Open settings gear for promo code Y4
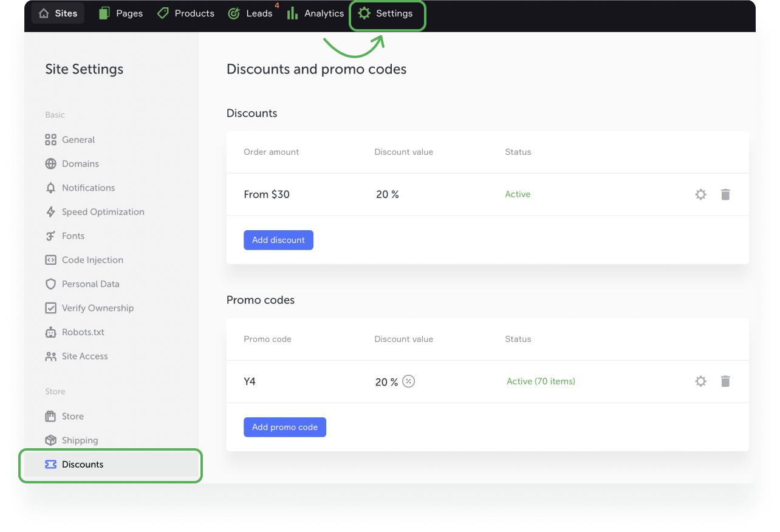780x532 pixels. tap(701, 381)
